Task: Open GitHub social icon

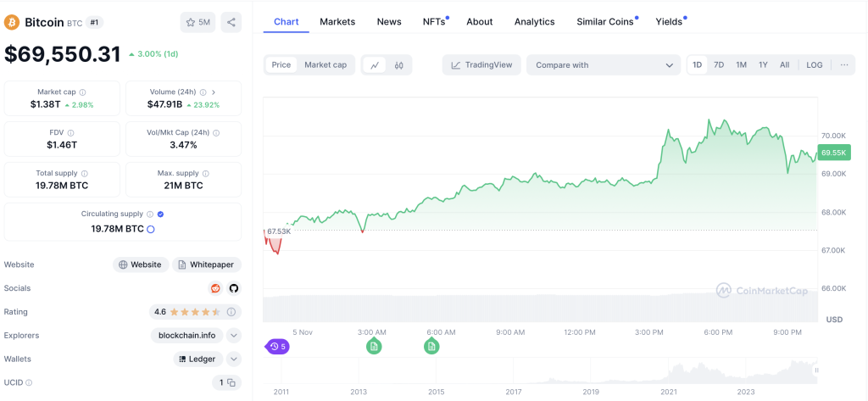Action: pos(234,288)
